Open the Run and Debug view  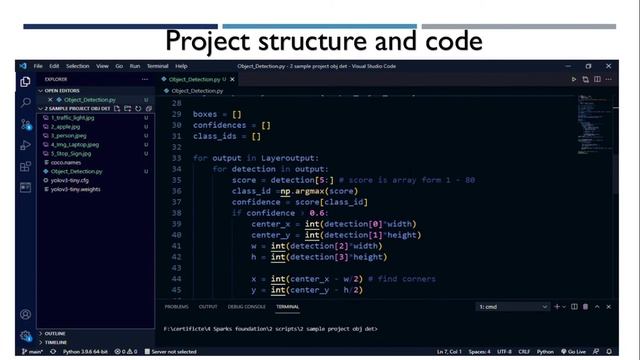(25, 145)
